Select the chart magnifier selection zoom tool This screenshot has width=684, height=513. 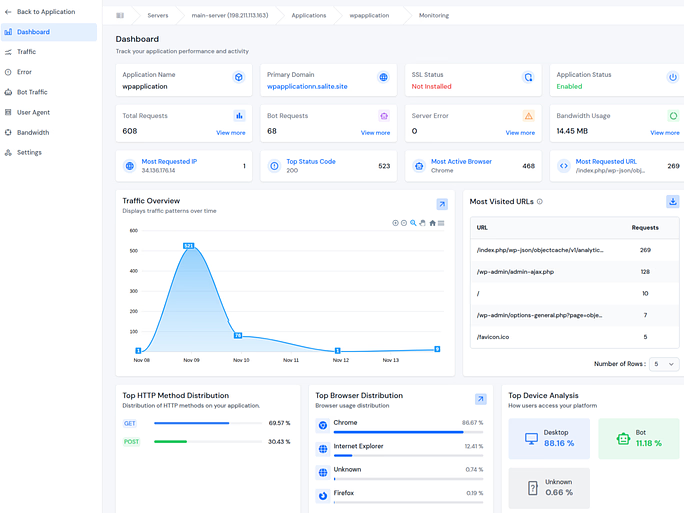(413, 223)
